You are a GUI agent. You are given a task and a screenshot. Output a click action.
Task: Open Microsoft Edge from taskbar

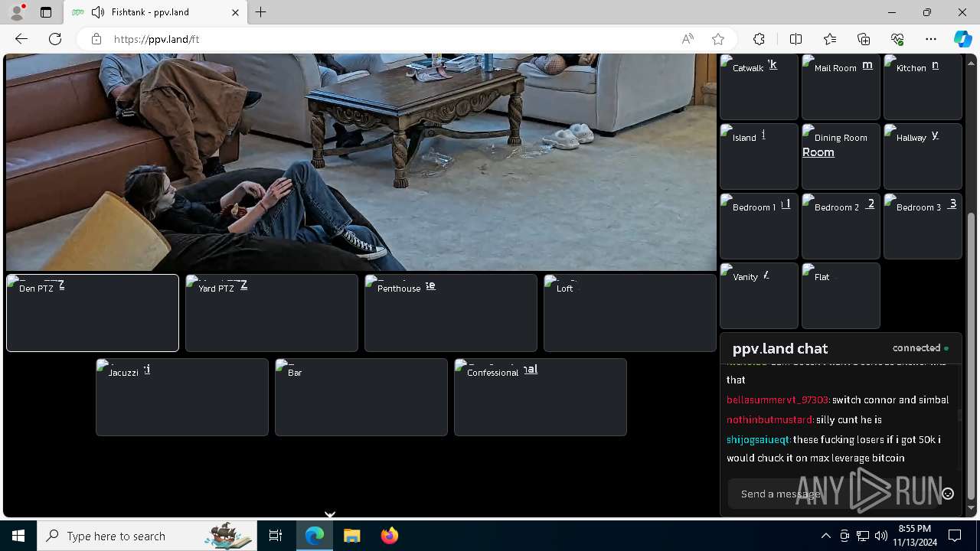[x=315, y=536]
